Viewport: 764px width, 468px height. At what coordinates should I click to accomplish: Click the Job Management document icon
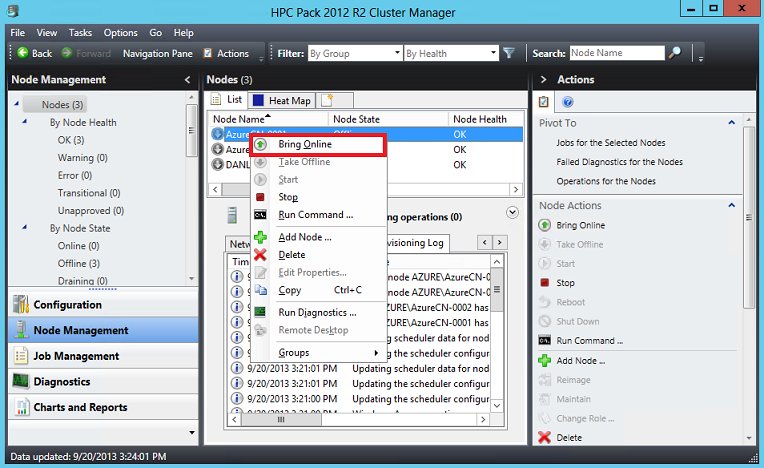click(20, 356)
